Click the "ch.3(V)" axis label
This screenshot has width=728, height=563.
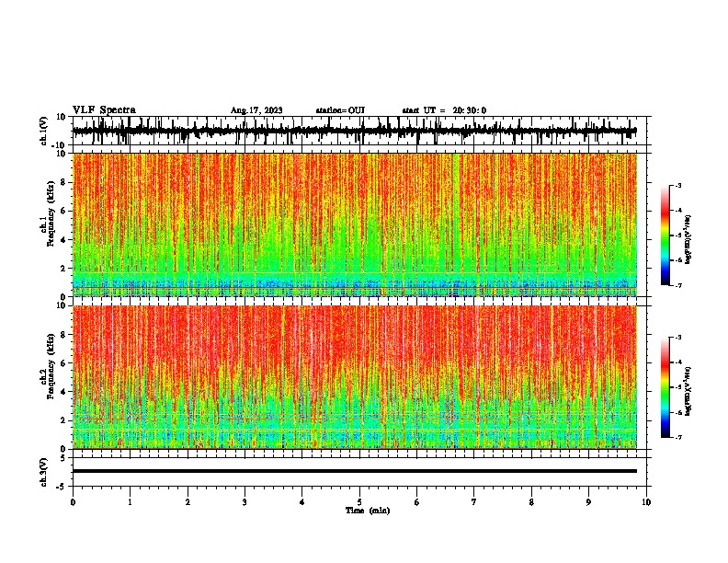[44, 472]
